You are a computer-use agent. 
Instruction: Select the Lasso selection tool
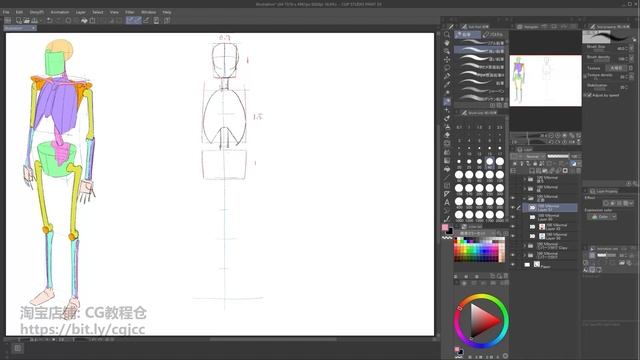(447, 68)
